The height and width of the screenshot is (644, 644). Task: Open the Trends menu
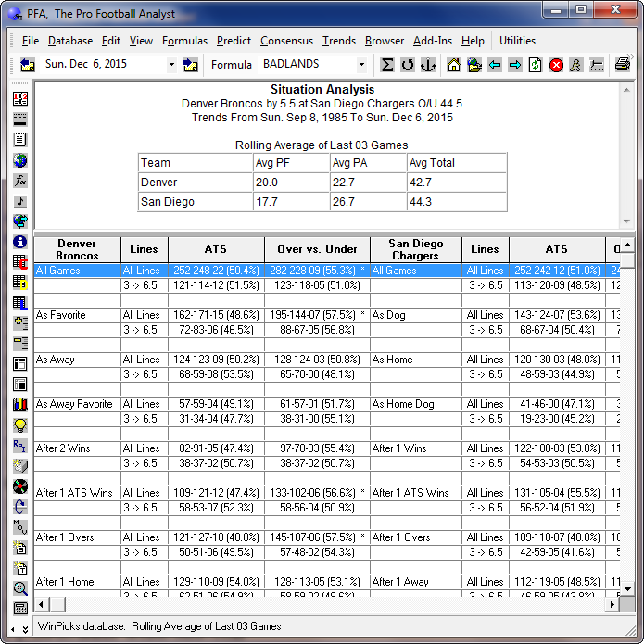click(339, 41)
